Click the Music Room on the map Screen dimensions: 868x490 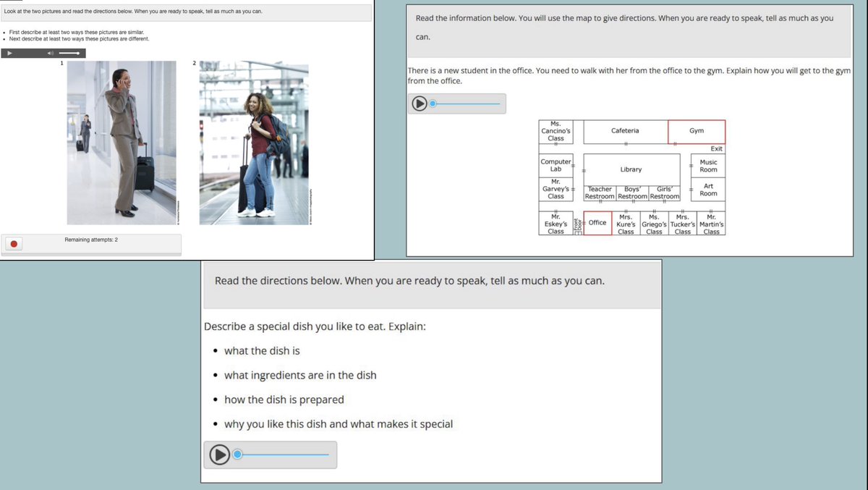click(709, 166)
